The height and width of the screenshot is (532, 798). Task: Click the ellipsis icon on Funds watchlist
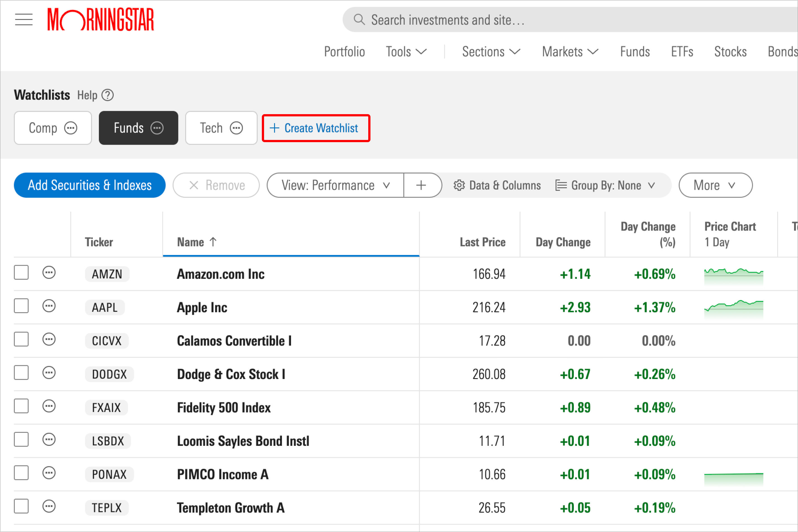pyautogui.click(x=157, y=127)
